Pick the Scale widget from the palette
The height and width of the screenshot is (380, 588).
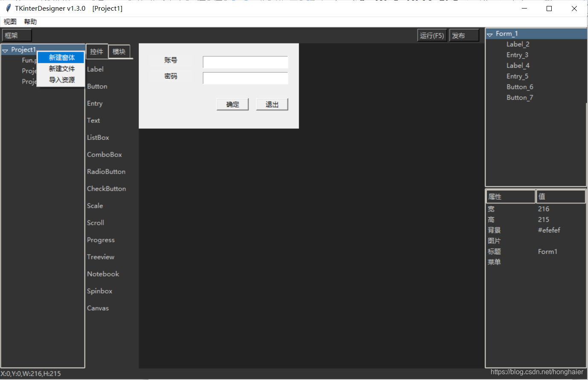coord(95,206)
